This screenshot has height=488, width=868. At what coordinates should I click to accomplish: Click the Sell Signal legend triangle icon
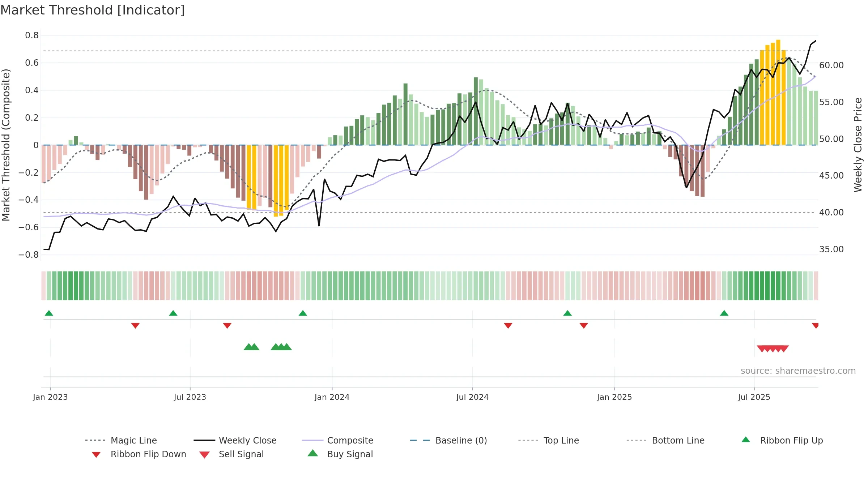click(x=204, y=455)
